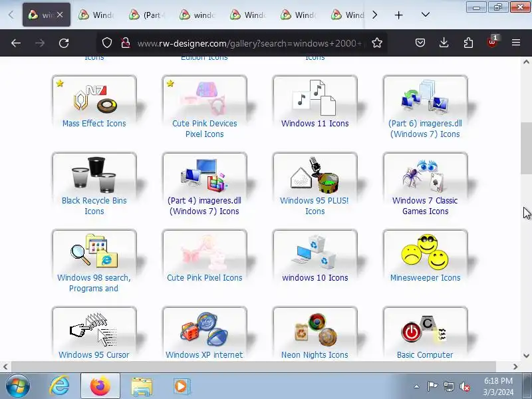
Task: Switch to the '(Part' tab
Action: 146,15
